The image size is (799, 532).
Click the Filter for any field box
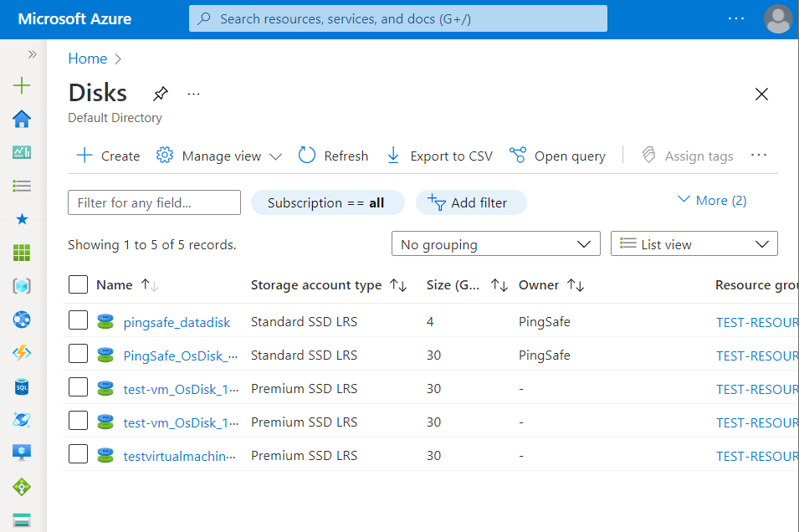coord(154,202)
